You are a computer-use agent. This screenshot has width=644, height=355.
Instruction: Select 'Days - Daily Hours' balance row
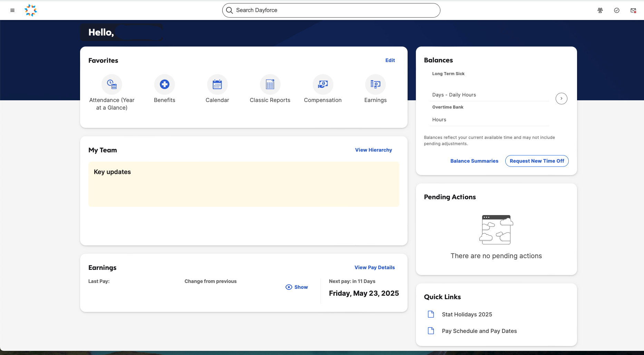click(489, 95)
